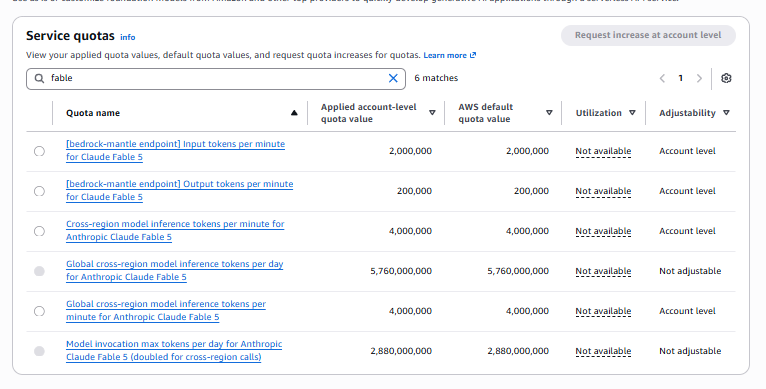
Task: Select Model invocation max tokens per day radio
Action: click(x=39, y=351)
